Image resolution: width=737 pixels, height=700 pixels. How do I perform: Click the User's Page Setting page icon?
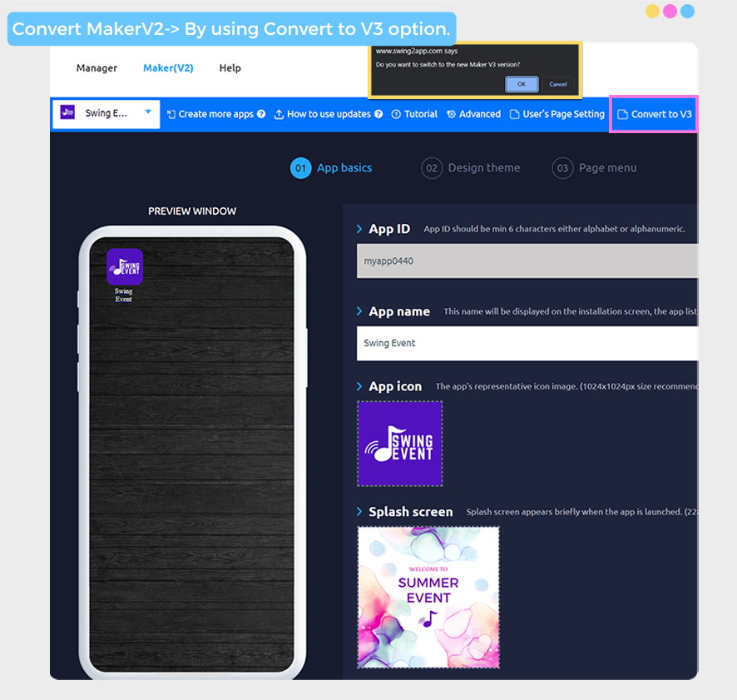point(515,114)
